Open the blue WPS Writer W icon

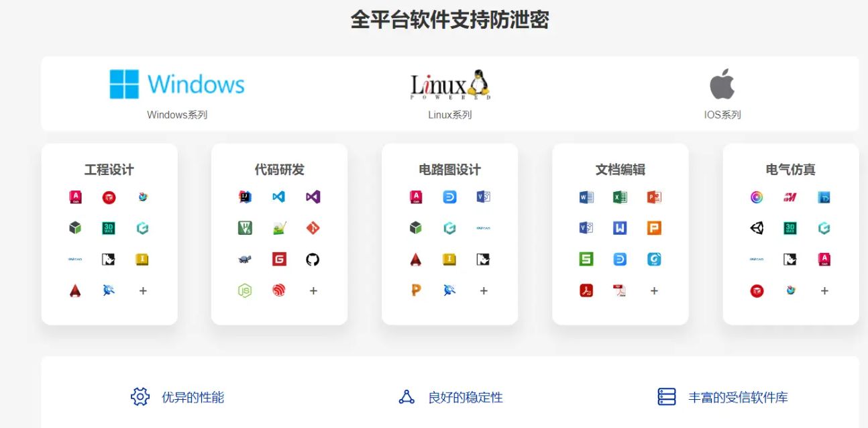pos(620,228)
